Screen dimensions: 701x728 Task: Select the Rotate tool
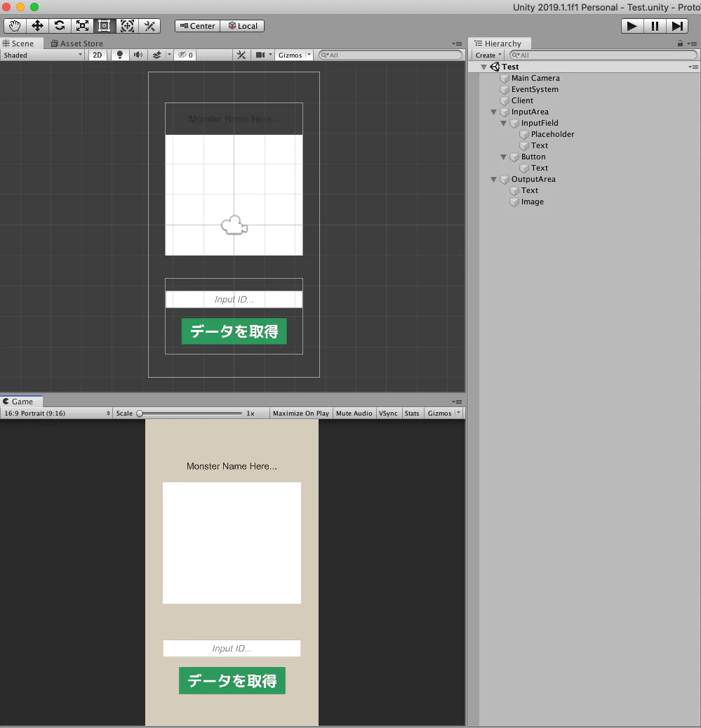(x=60, y=25)
